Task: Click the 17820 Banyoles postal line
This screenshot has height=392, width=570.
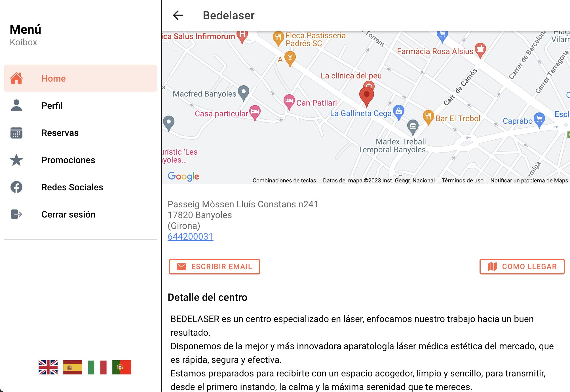Action: 200,215
